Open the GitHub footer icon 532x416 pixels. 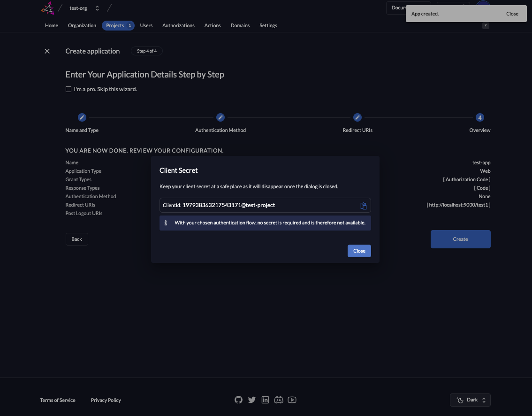[238, 400]
